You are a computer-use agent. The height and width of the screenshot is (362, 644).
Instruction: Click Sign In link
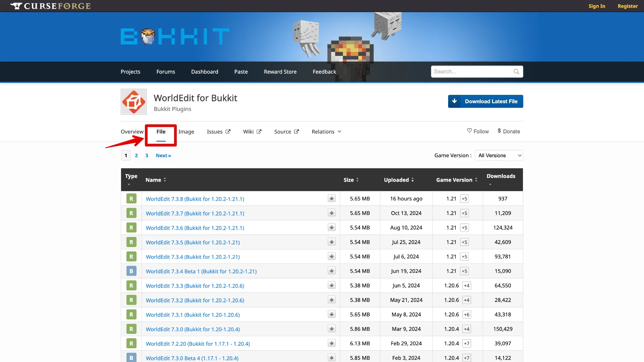597,6
